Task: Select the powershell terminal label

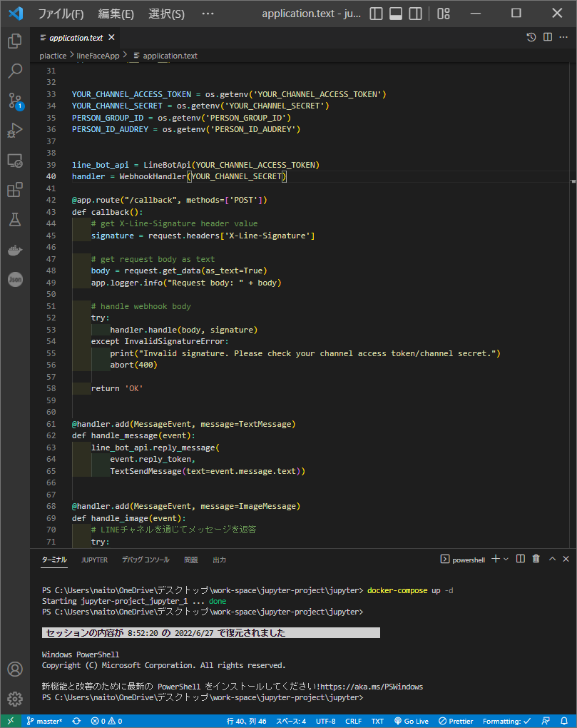Action: tap(463, 560)
